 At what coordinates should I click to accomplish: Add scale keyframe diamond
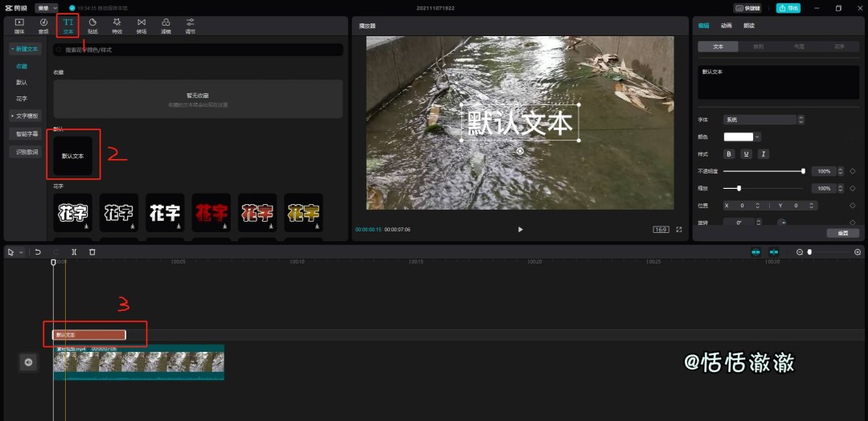(x=853, y=189)
